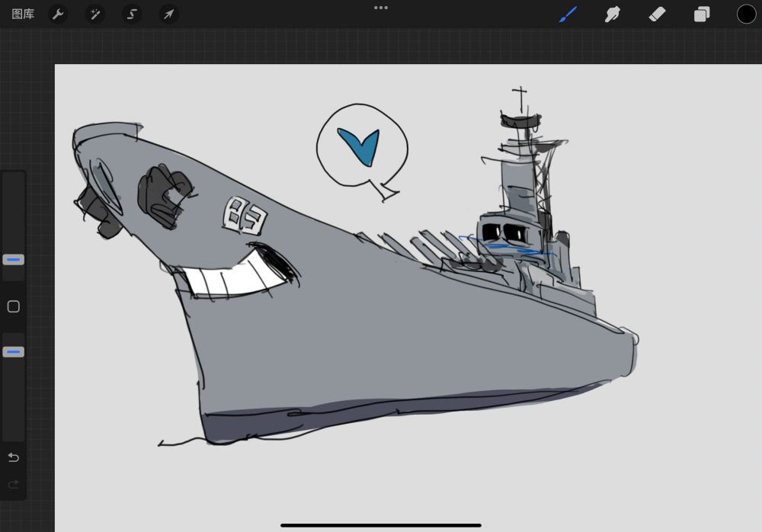Open the Layers panel
The width and height of the screenshot is (762, 532).
[x=702, y=14]
